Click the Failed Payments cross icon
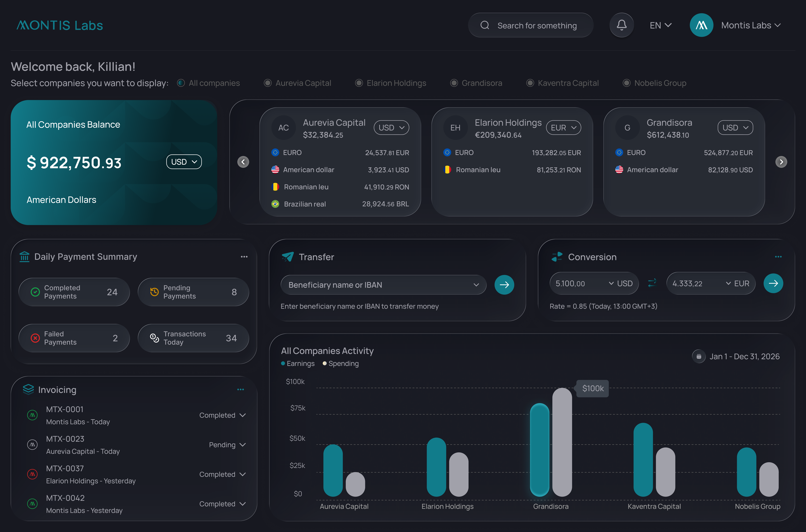The height and width of the screenshot is (532, 806). [35, 338]
